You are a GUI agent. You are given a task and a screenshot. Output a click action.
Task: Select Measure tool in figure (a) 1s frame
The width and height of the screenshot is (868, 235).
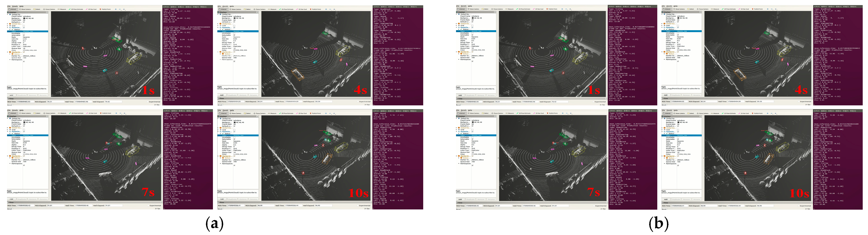(x=62, y=9)
